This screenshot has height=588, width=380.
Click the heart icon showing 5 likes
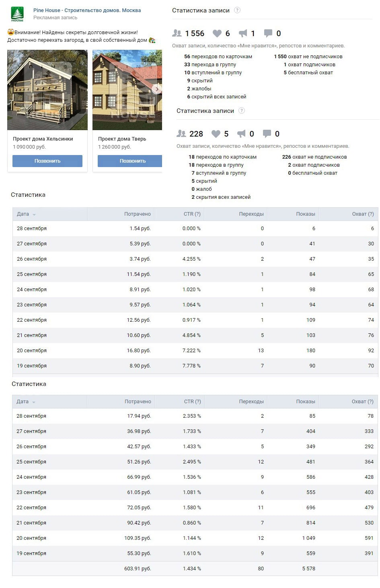[x=216, y=134]
